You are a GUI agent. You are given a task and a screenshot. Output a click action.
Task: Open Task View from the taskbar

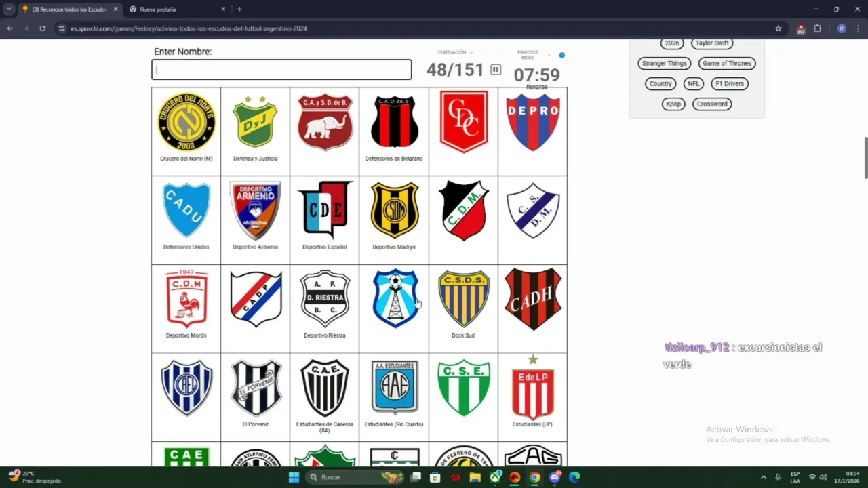click(416, 477)
